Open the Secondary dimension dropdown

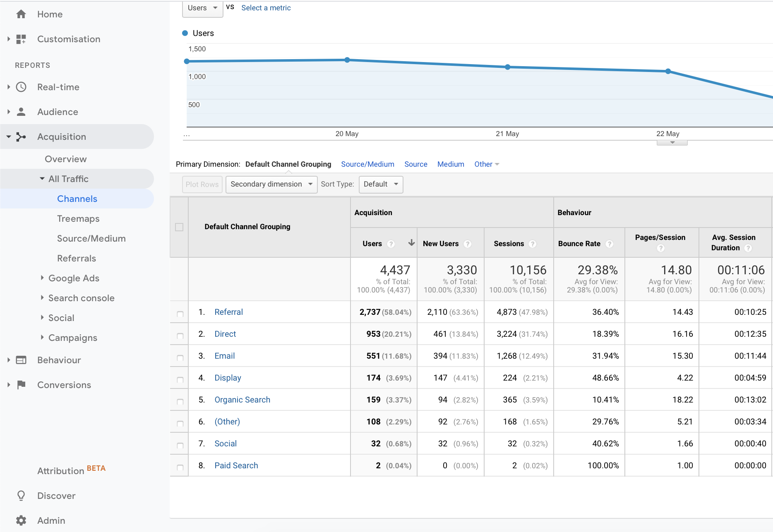point(271,185)
